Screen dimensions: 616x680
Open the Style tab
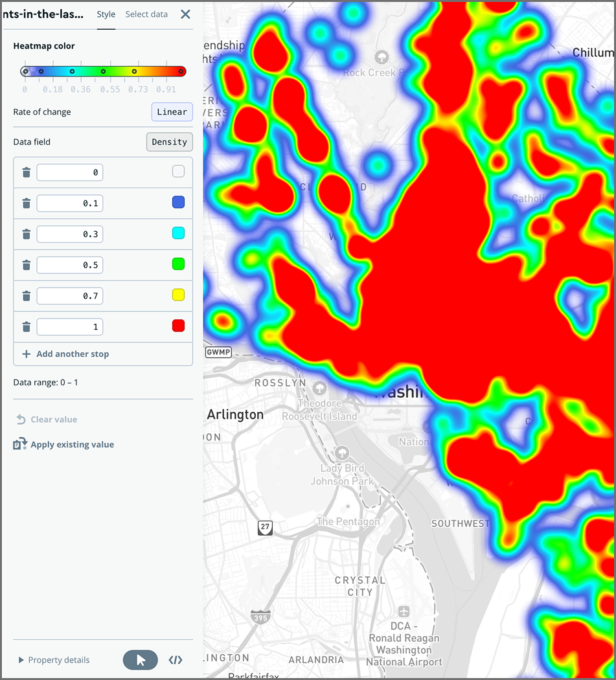point(106,14)
